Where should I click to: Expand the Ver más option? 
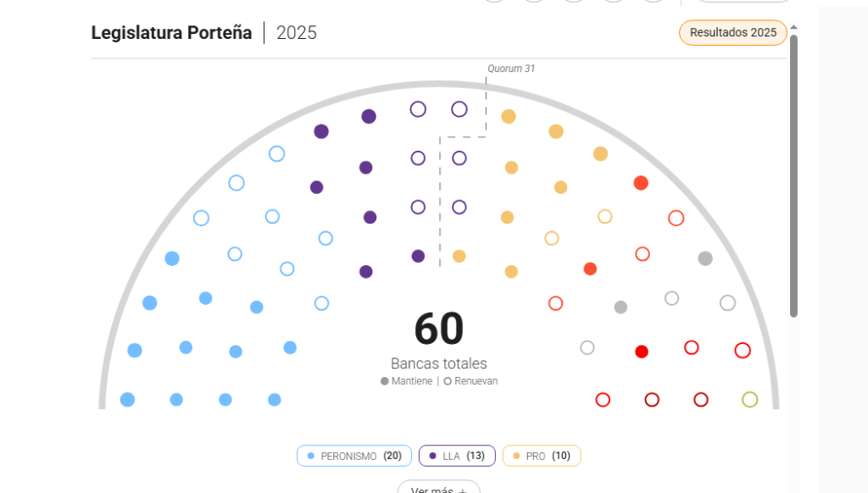tap(438, 487)
